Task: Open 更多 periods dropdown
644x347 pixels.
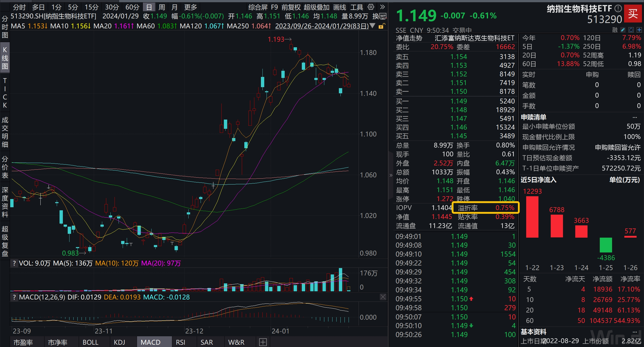Action: click(190, 7)
